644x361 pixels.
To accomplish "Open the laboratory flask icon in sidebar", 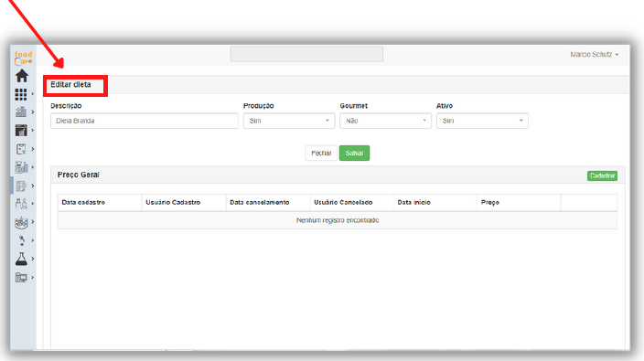I will click(21, 259).
